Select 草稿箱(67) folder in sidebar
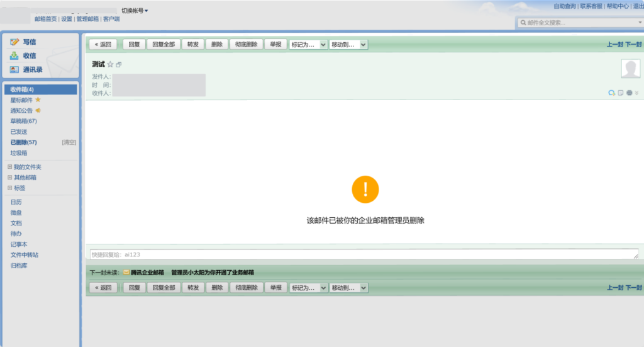 click(x=24, y=121)
